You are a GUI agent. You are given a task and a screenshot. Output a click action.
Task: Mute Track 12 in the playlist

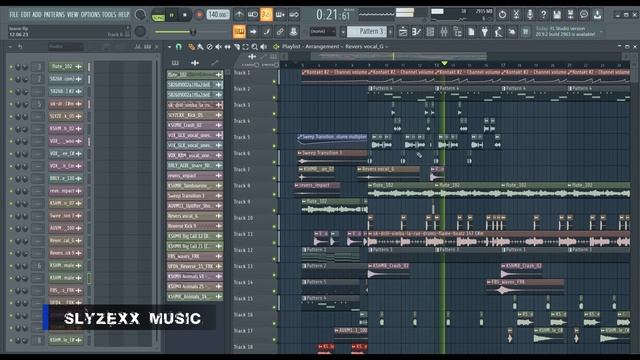274,259
